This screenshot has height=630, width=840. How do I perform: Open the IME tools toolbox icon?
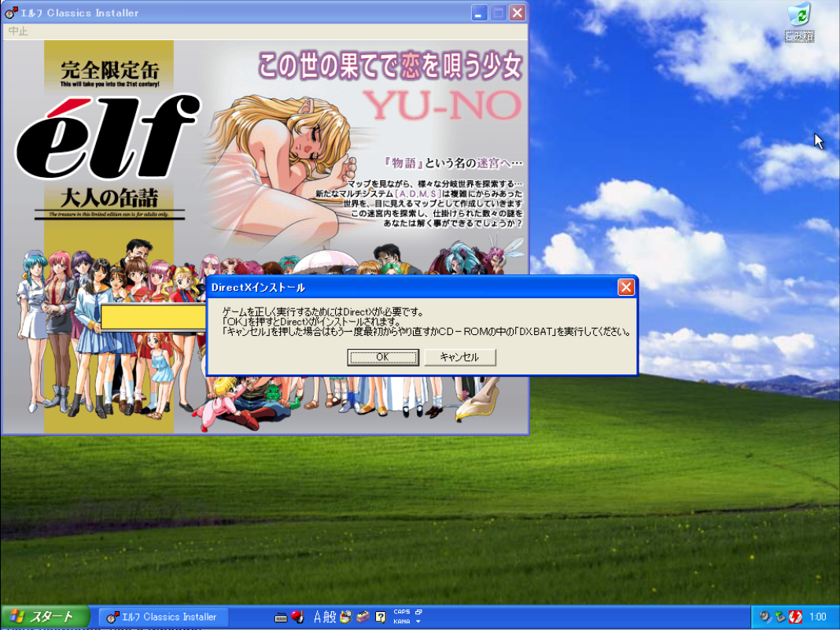click(x=363, y=617)
